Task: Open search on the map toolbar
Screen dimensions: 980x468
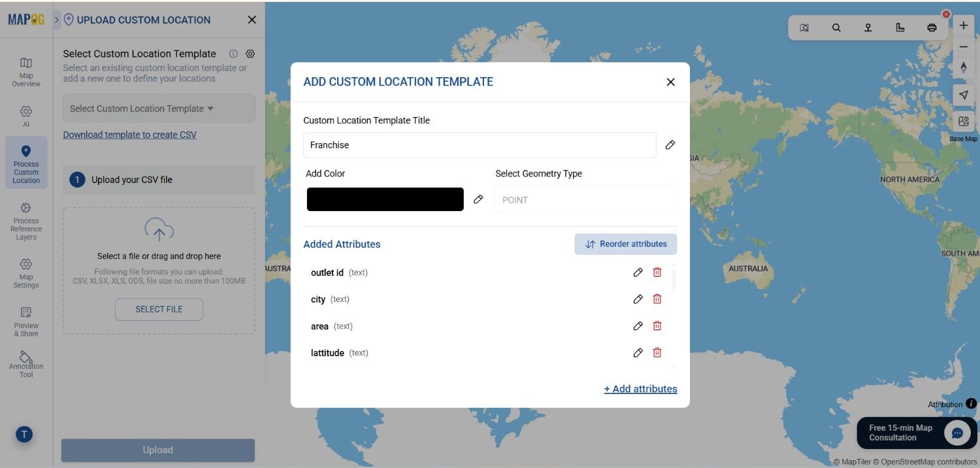Action: coord(836,27)
